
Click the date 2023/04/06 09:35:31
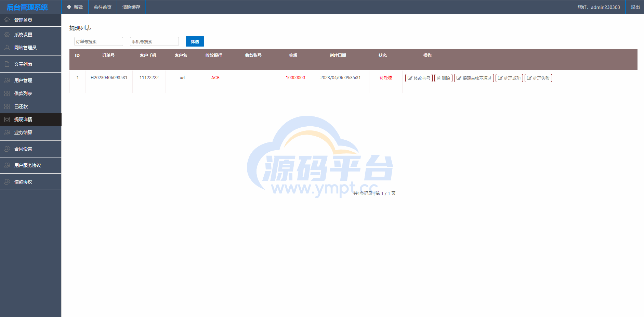tap(341, 78)
